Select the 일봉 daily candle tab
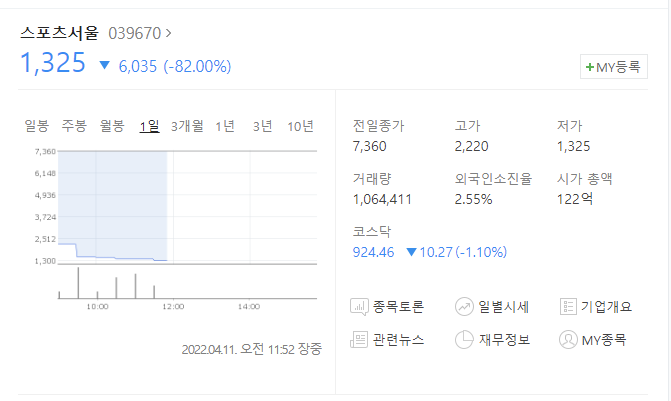671x401 pixels. (x=37, y=126)
